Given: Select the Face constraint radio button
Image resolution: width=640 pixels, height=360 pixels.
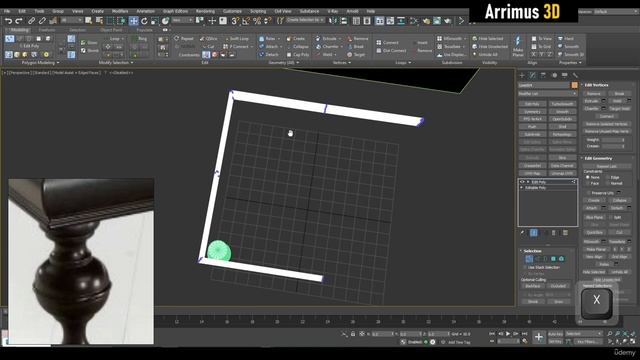Looking at the screenshot, I should [588, 183].
